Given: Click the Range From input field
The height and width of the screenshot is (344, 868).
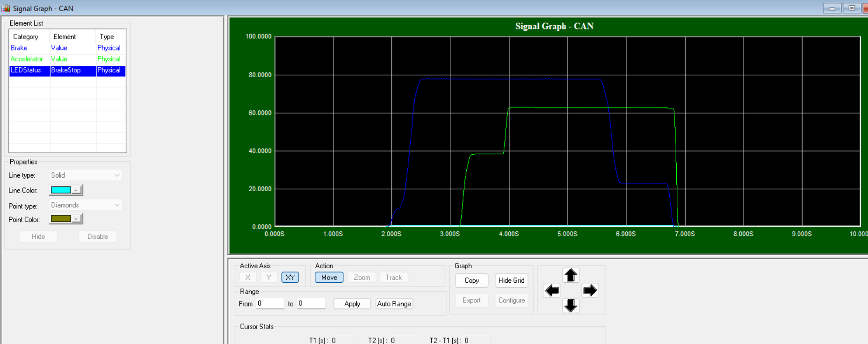Looking at the screenshot, I should tap(270, 304).
